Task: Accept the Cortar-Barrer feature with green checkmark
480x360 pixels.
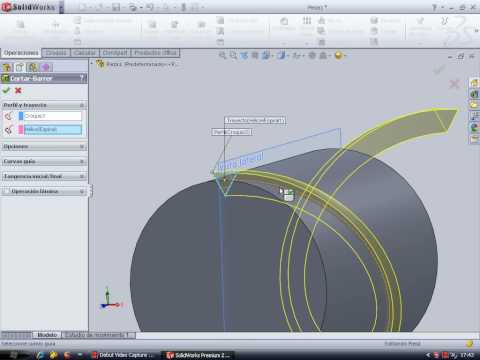Action: tap(6, 90)
